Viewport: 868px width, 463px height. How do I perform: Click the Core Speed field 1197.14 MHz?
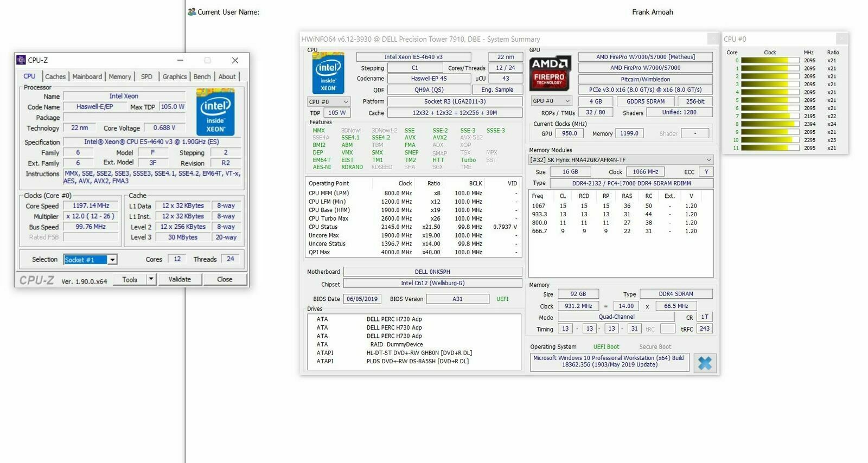tap(91, 206)
